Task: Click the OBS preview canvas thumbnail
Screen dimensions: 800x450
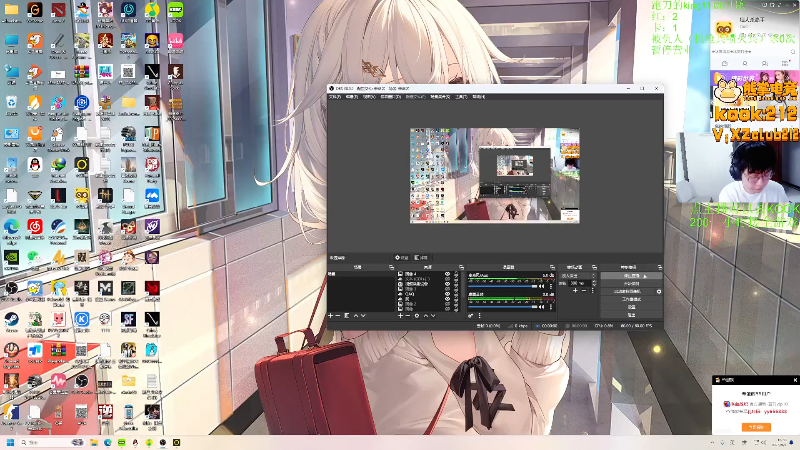Action: point(494,176)
